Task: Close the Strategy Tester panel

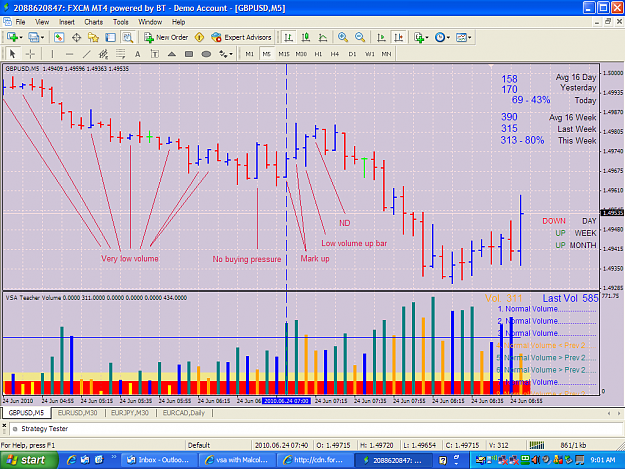Action: coord(4,426)
